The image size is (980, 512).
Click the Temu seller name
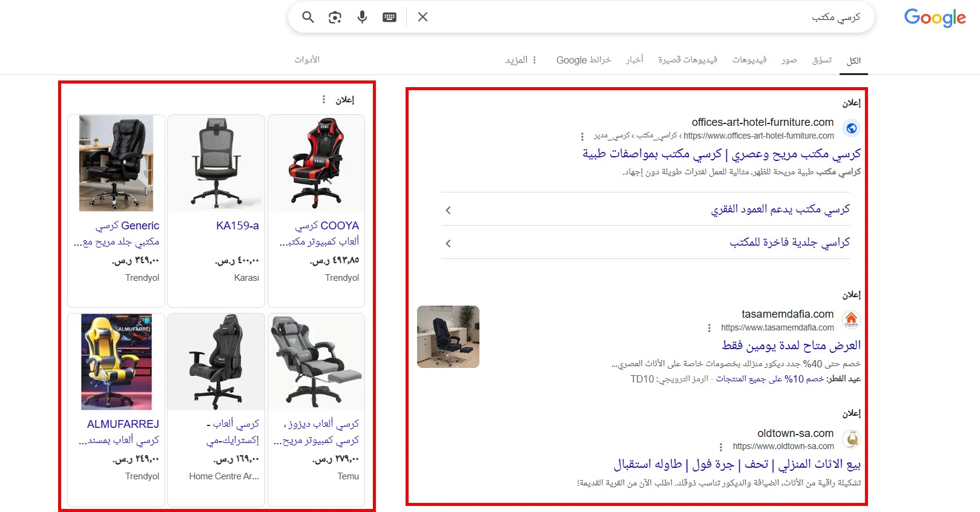click(348, 476)
